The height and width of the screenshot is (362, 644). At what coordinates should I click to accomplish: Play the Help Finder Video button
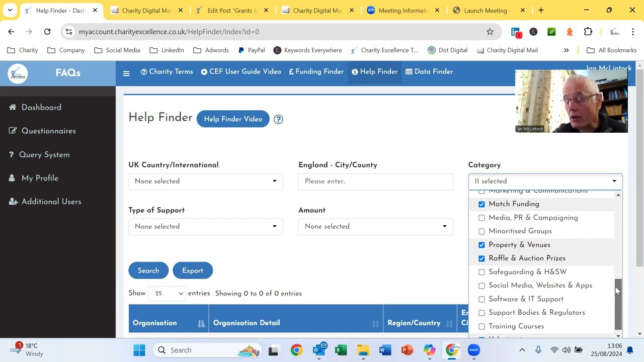coord(233,119)
